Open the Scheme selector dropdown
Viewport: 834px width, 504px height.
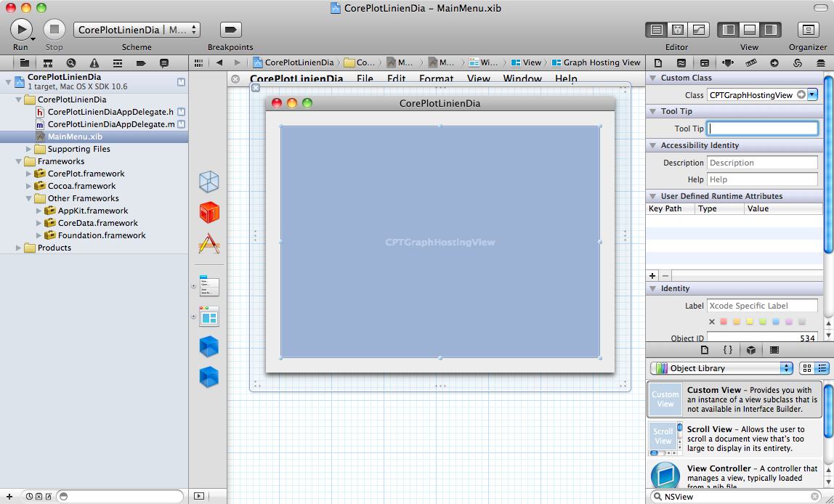pyautogui.click(x=137, y=30)
